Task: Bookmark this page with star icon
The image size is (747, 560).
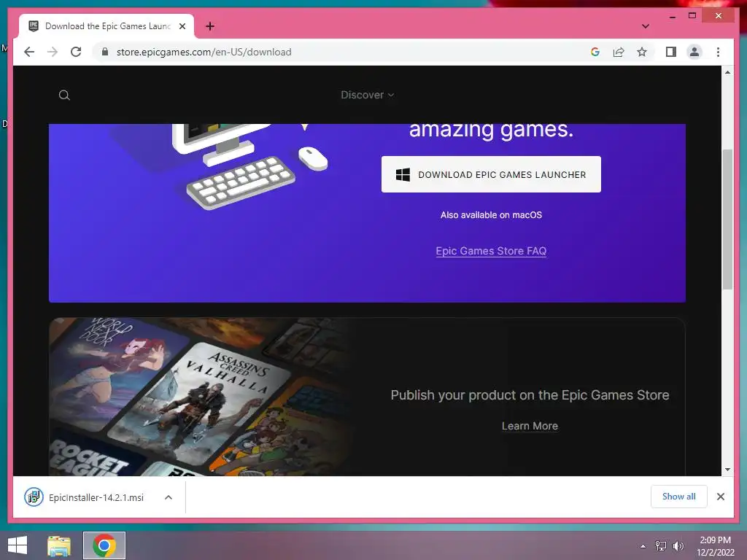Action: point(642,52)
